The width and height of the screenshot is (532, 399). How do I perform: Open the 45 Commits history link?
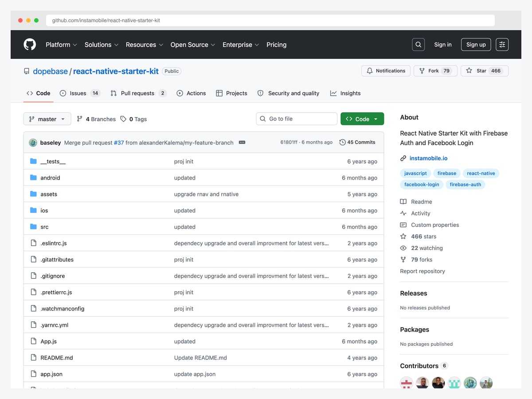(357, 142)
